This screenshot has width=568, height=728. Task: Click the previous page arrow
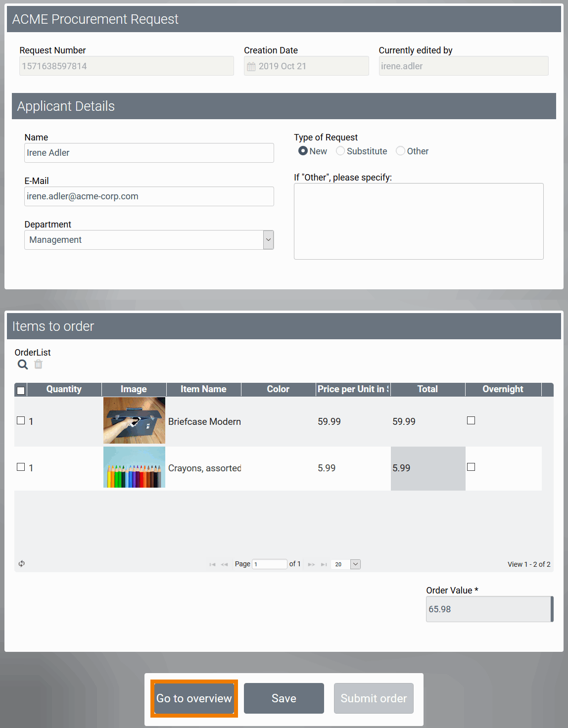(224, 564)
